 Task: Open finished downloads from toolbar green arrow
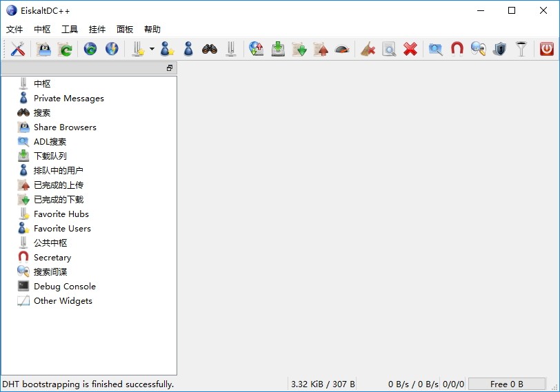(299, 49)
